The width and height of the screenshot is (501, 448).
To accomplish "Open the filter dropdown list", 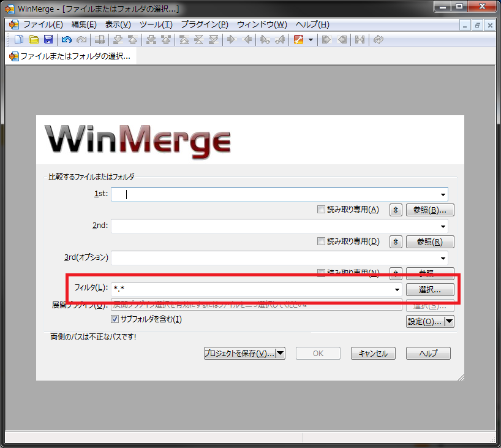I will (397, 289).
